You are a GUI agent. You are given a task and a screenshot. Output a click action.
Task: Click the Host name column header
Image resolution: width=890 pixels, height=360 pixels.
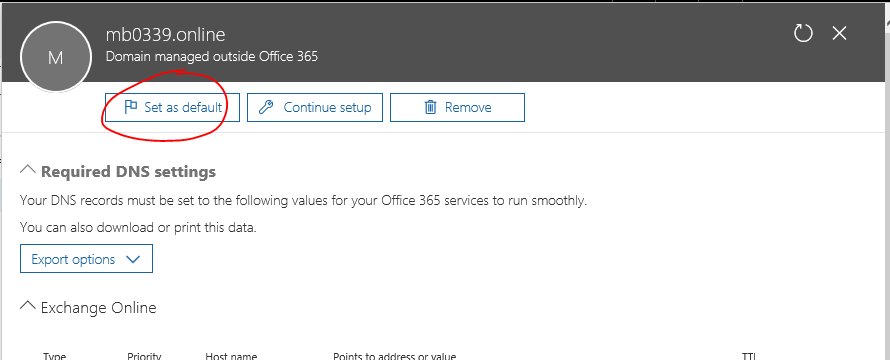click(x=231, y=356)
